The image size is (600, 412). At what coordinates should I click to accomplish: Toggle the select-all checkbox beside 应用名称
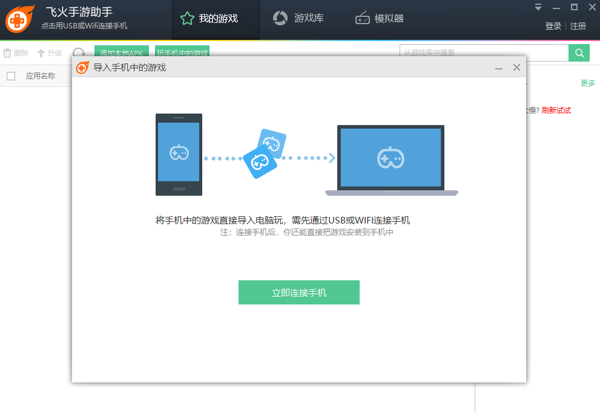pos(11,76)
